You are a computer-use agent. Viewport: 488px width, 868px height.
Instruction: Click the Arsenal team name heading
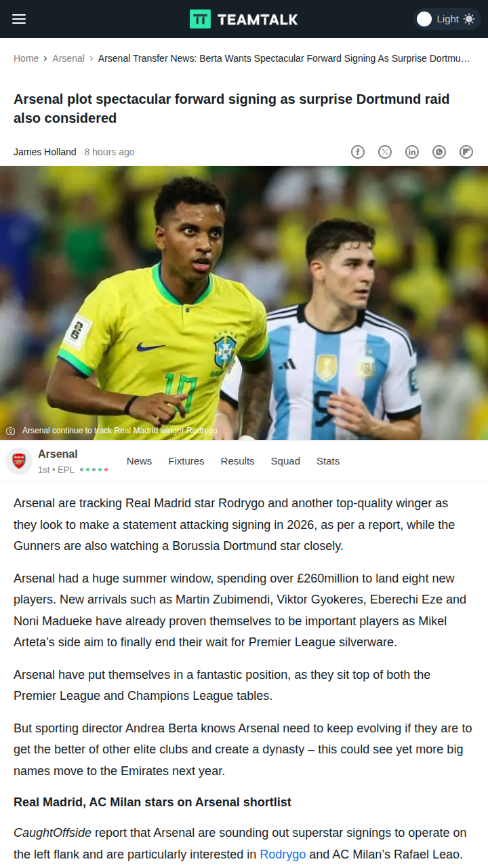58,454
